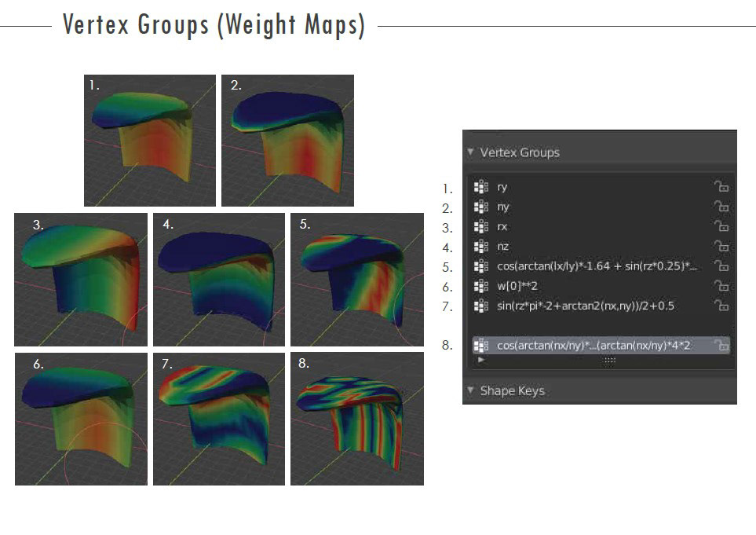Select the sin(rz*pi*-2+arctan2(nx,ny))/2+0.5 group
The width and height of the screenshot is (756, 535).
601,306
